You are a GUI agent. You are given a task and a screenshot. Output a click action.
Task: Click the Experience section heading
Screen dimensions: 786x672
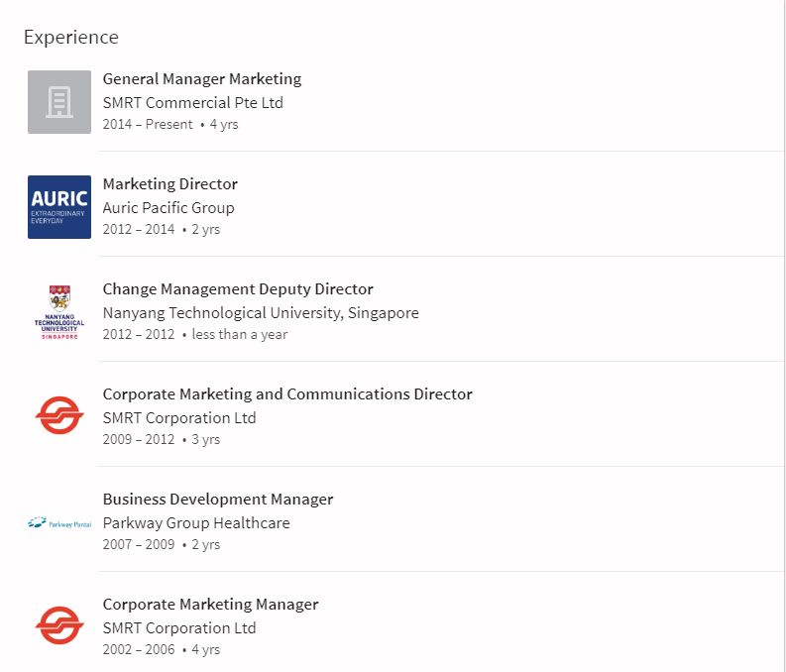[71, 38]
